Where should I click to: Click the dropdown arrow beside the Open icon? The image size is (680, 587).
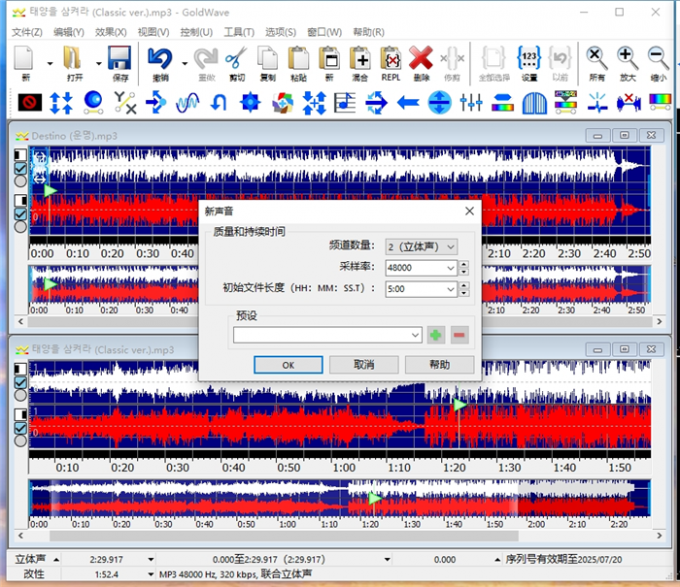click(99, 64)
